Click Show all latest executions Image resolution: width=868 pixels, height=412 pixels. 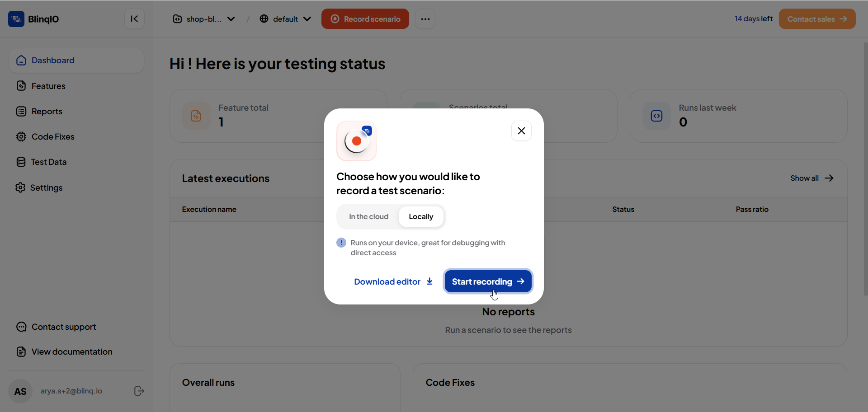pyautogui.click(x=812, y=178)
